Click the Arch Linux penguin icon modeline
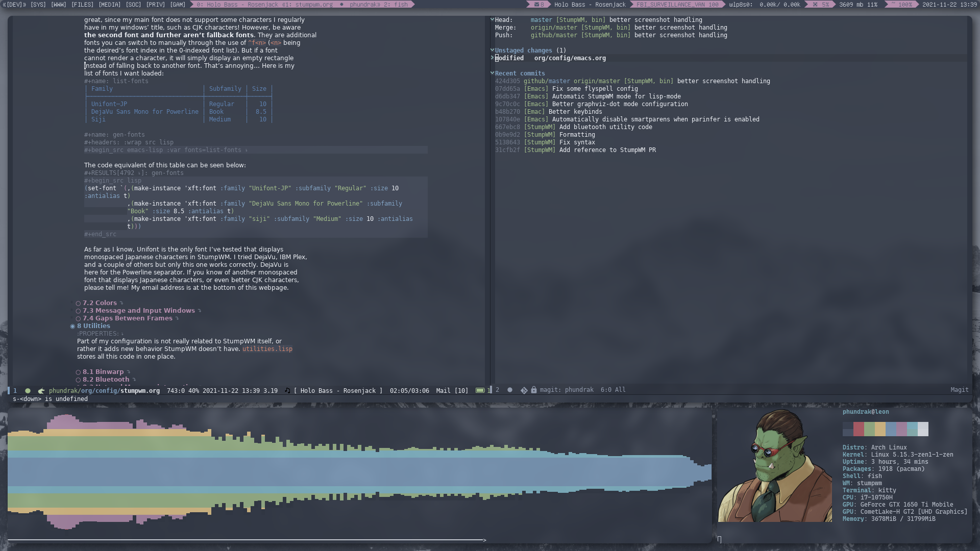This screenshot has height=551, width=980. (x=41, y=390)
